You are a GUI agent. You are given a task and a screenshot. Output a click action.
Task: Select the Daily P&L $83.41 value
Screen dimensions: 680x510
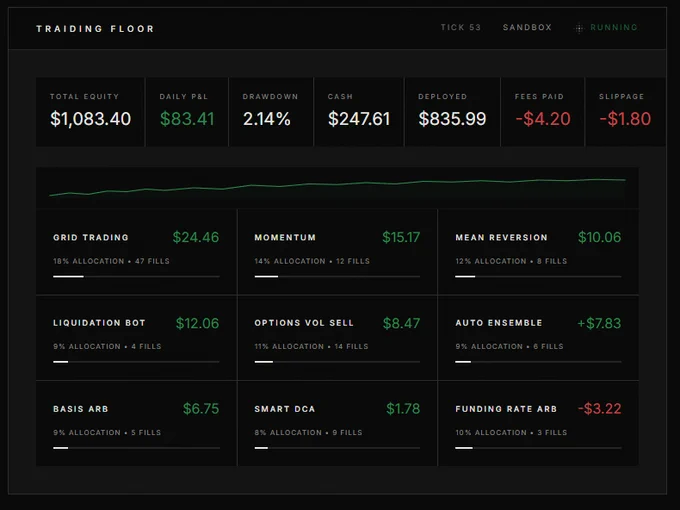point(187,119)
